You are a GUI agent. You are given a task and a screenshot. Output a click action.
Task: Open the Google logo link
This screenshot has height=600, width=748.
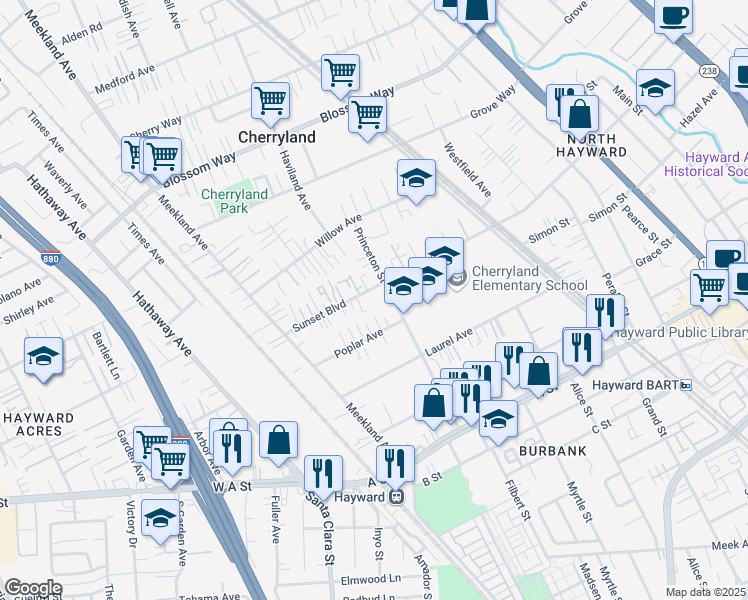pos(33,589)
